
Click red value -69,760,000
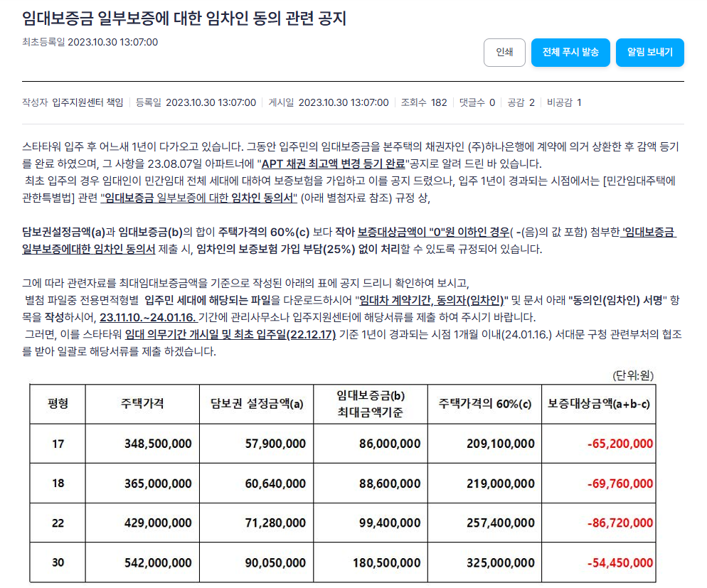[x=620, y=483]
